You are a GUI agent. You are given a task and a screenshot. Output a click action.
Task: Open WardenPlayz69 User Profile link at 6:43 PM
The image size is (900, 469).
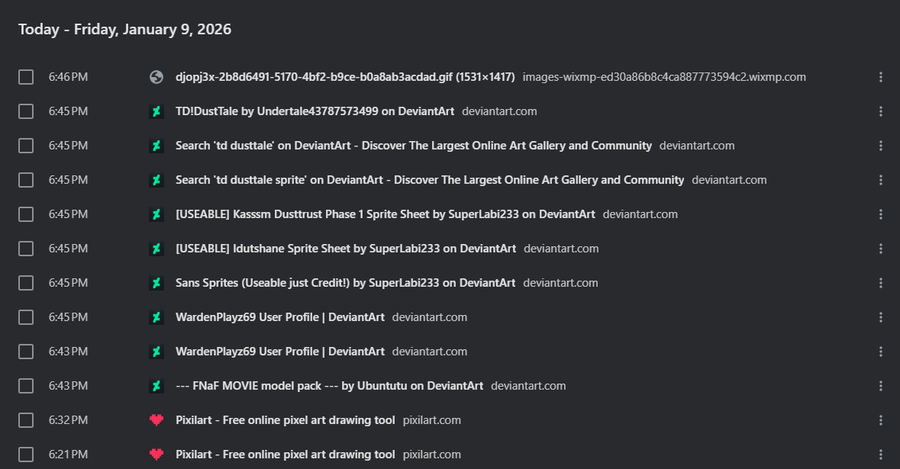click(x=280, y=352)
